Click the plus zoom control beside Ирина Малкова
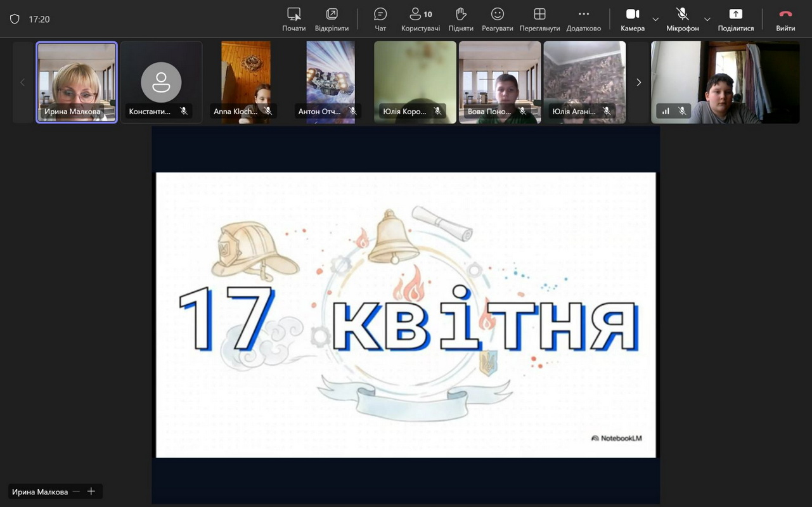The width and height of the screenshot is (812, 507). [91, 491]
